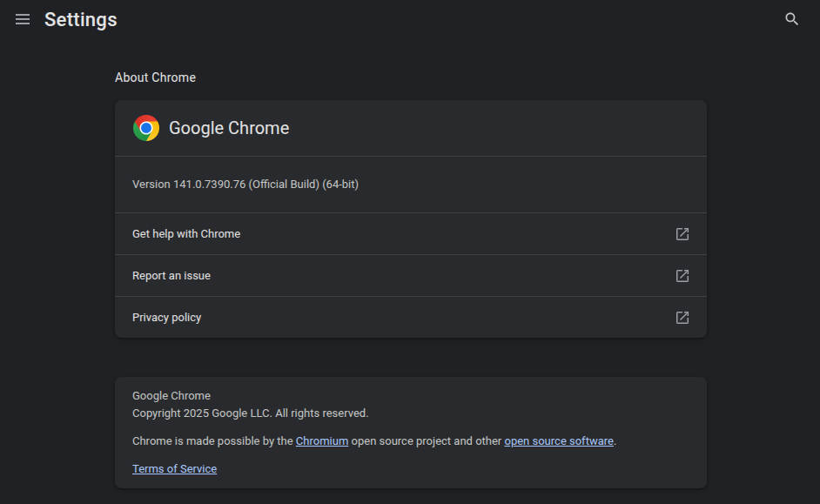Click external-link icon beside Report an issue
Image resolution: width=820 pixels, height=504 pixels.
tap(682, 276)
